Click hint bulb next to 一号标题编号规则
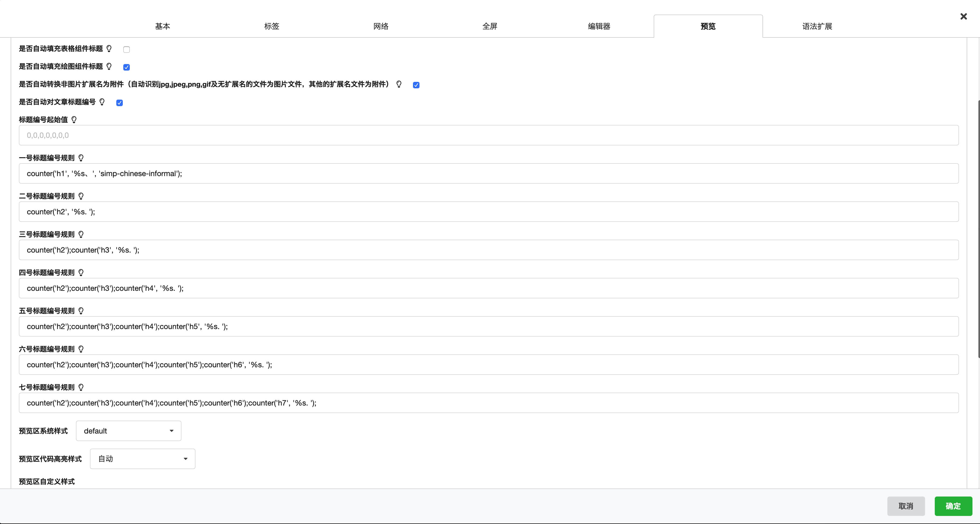The image size is (980, 524). tap(81, 158)
